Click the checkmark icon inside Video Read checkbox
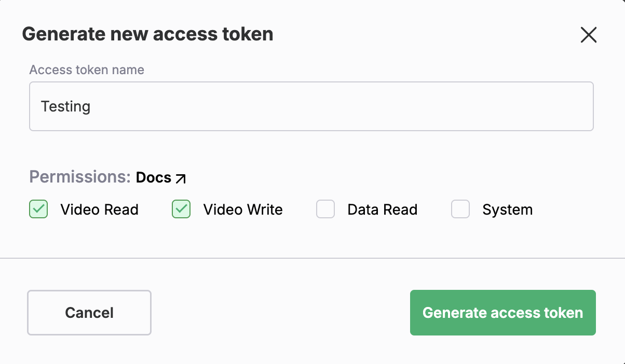The image size is (625, 364). (38, 209)
